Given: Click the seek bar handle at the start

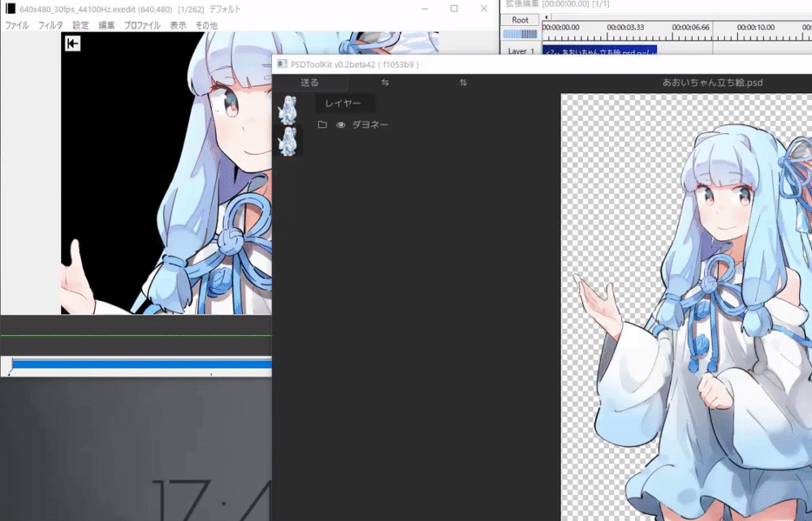Looking at the screenshot, I should coord(9,365).
